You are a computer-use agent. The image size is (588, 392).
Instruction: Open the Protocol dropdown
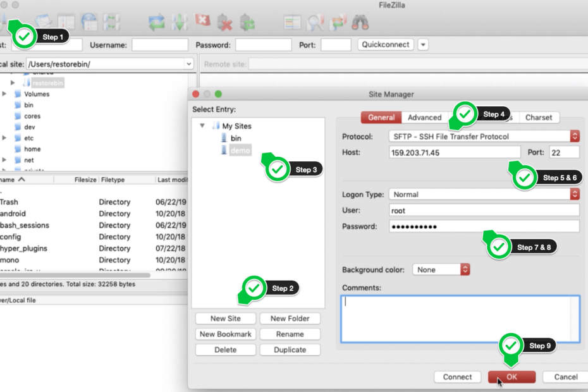[484, 137]
